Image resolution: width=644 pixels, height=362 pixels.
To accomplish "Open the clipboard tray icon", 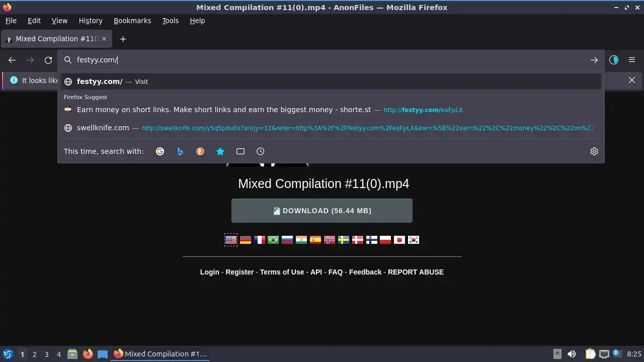I will click(590, 354).
